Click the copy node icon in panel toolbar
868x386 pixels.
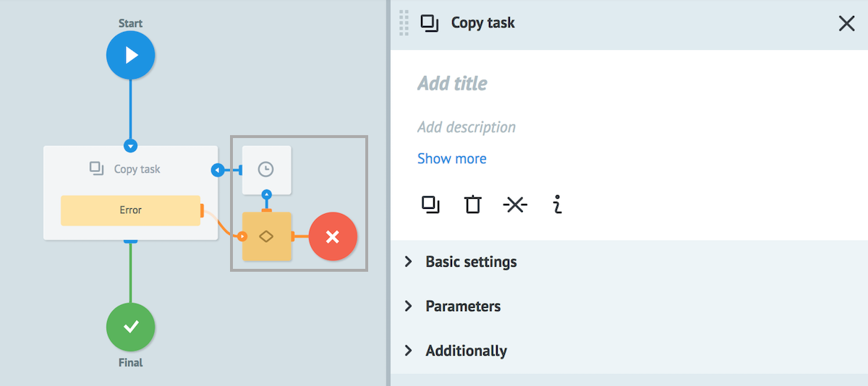pyautogui.click(x=430, y=205)
